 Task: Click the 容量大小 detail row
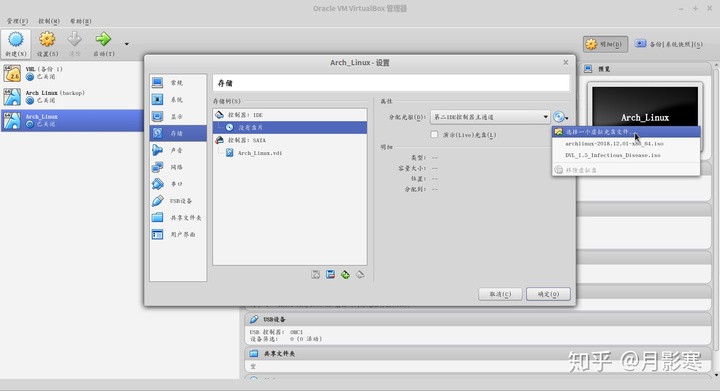coord(418,168)
